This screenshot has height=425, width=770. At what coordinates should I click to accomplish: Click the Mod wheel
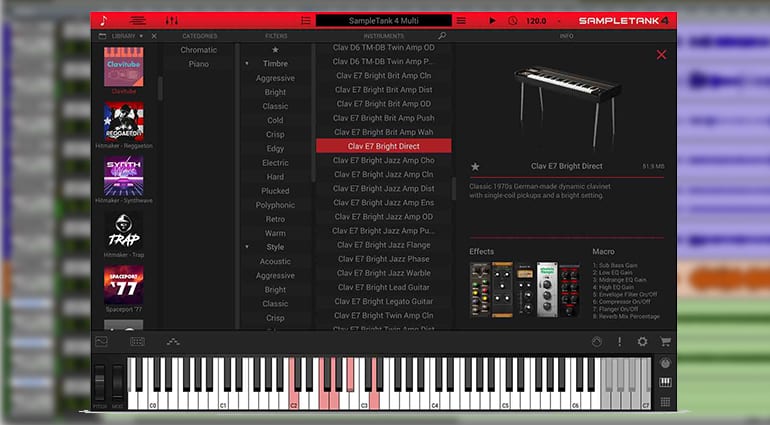(117, 382)
